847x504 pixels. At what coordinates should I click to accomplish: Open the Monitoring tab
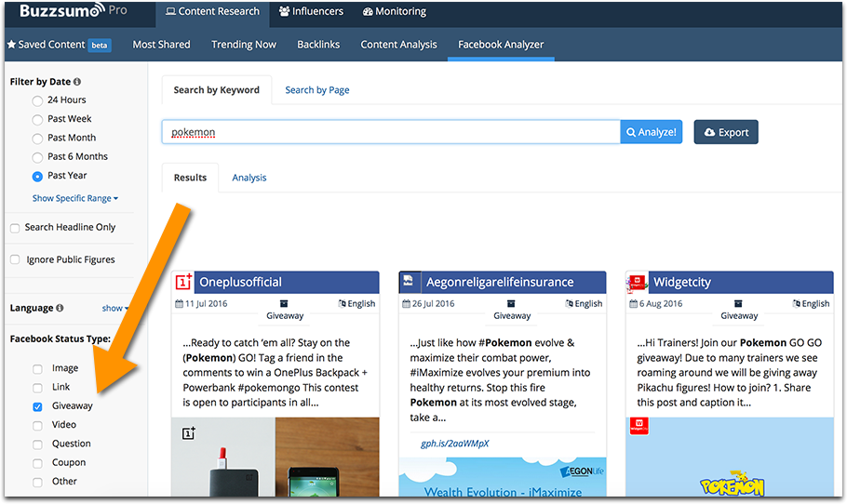395,11
